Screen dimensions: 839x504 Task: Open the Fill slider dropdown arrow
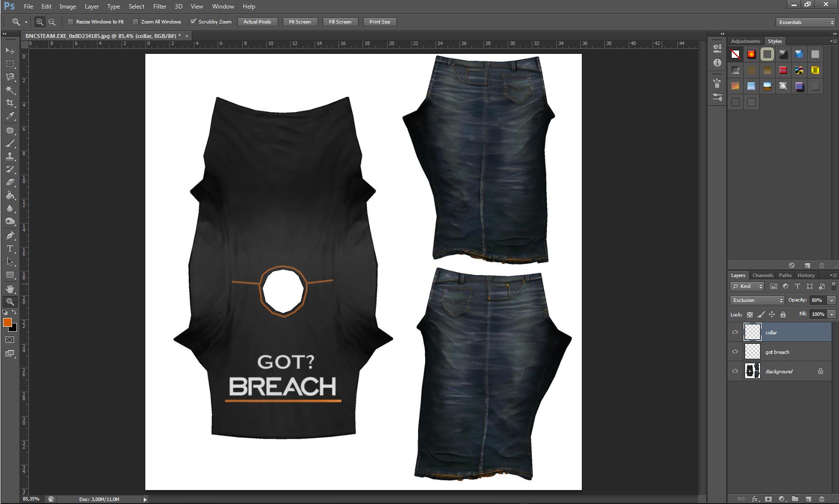coord(832,314)
